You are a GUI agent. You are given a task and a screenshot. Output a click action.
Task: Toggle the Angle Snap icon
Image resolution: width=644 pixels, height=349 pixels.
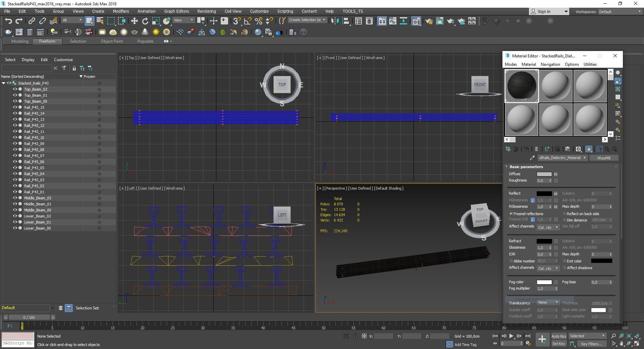pyautogui.click(x=248, y=21)
